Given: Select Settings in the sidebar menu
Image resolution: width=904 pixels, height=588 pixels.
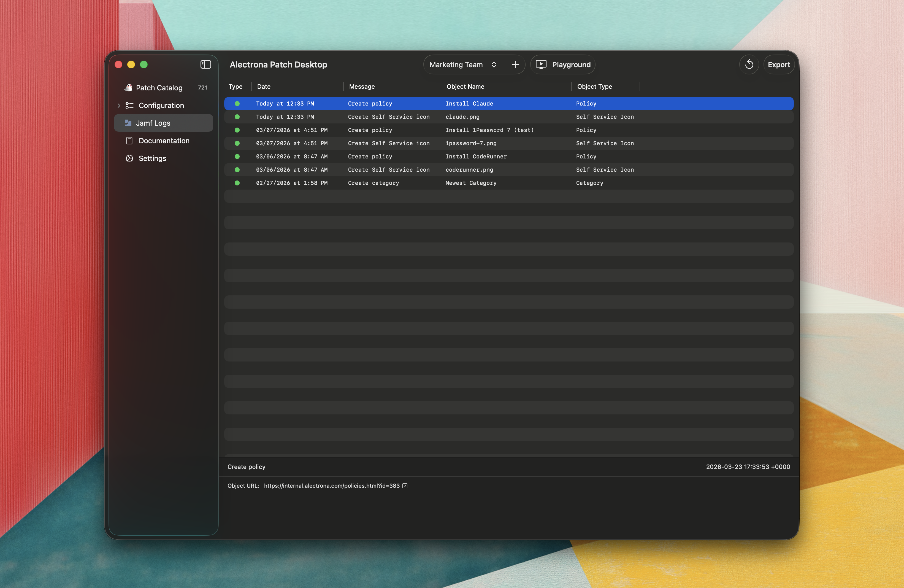Looking at the screenshot, I should click(152, 158).
